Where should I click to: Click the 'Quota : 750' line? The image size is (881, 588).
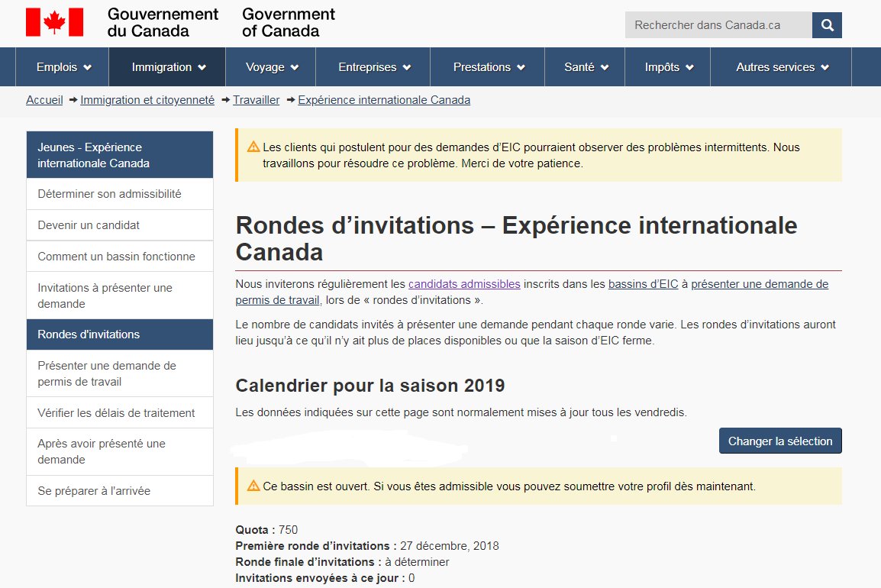pyautogui.click(x=266, y=529)
